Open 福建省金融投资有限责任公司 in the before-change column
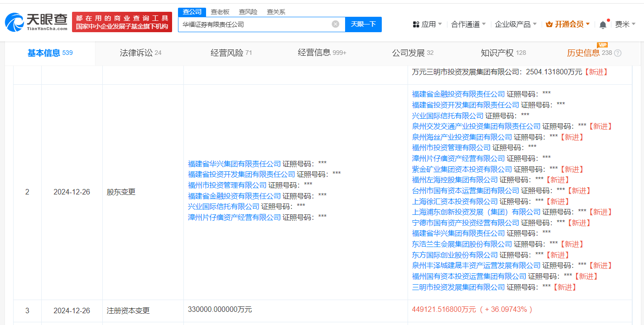Image resolution: width=644 pixels, height=325 pixels. [235, 196]
